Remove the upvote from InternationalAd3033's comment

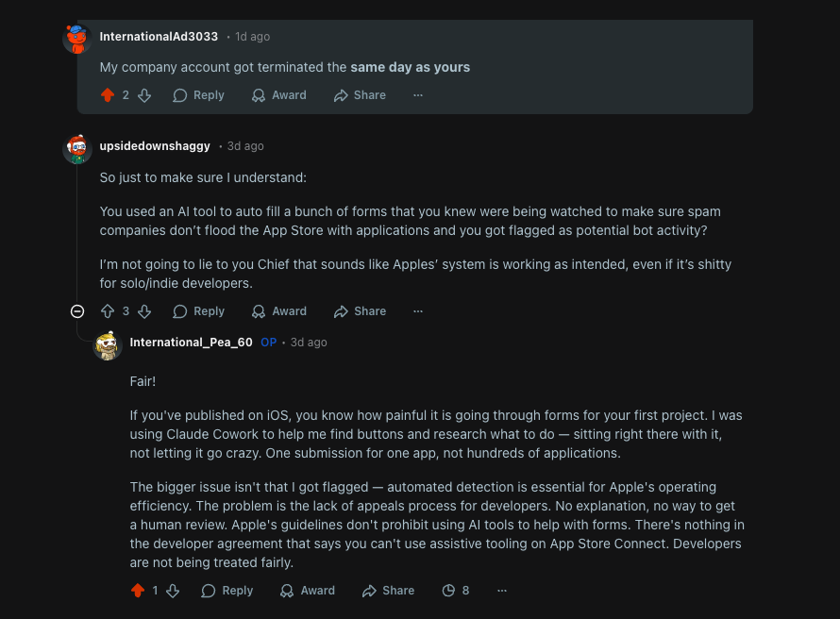(108, 94)
